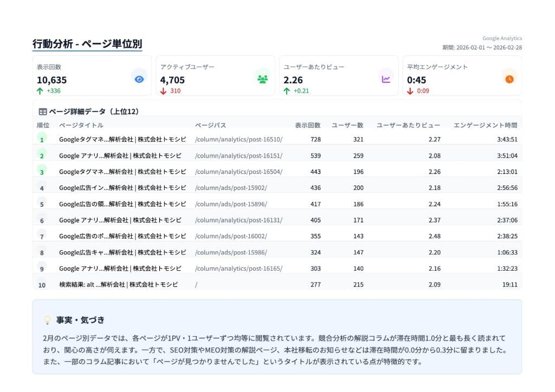Viewport: 555px width, 392px height.
Task: Click the red down arrow beside 310
Action: pos(164,91)
